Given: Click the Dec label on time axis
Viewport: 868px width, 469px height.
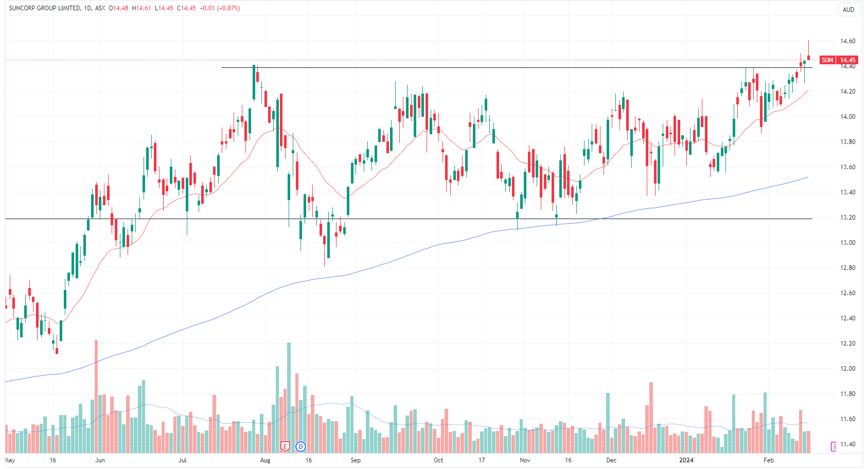Looking at the screenshot, I should point(611,460).
